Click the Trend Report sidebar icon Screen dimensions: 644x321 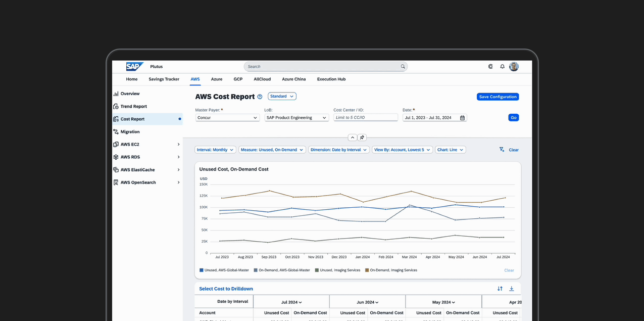coord(116,106)
